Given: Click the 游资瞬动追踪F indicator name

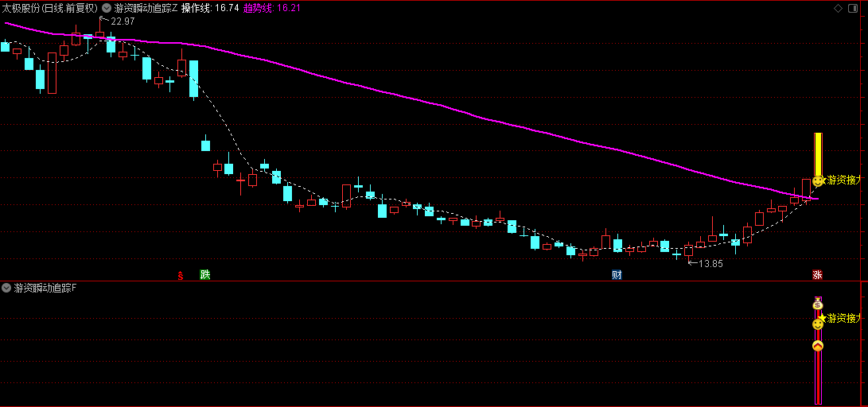Looking at the screenshot, I should (x=45, y=288).
